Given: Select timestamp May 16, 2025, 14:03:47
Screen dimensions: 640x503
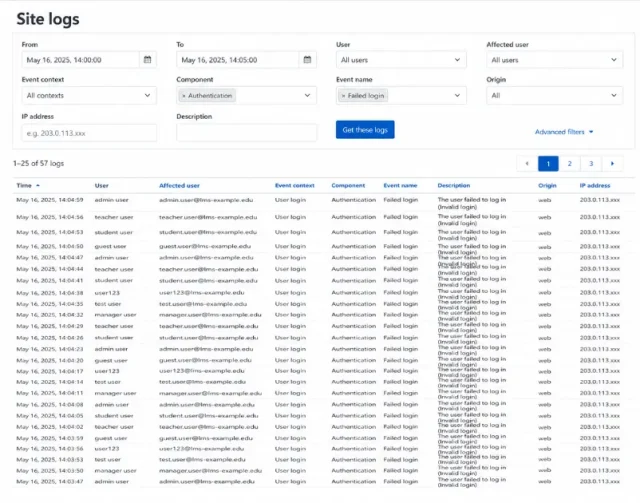Looking at the screenshot, I should tap(49, 482).
